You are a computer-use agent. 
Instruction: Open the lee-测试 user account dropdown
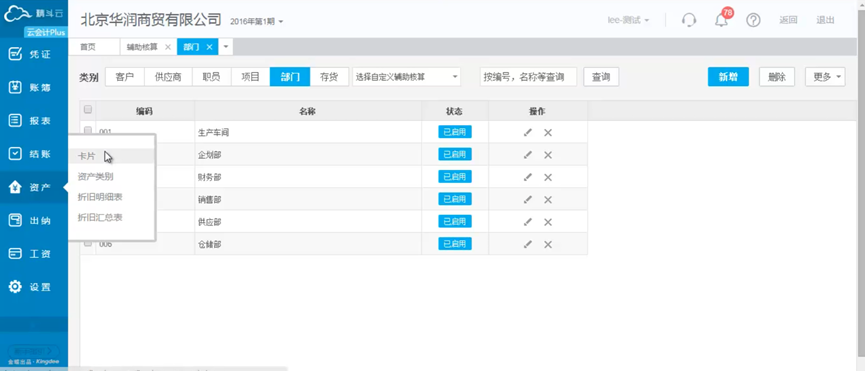[x=627, y=20]
